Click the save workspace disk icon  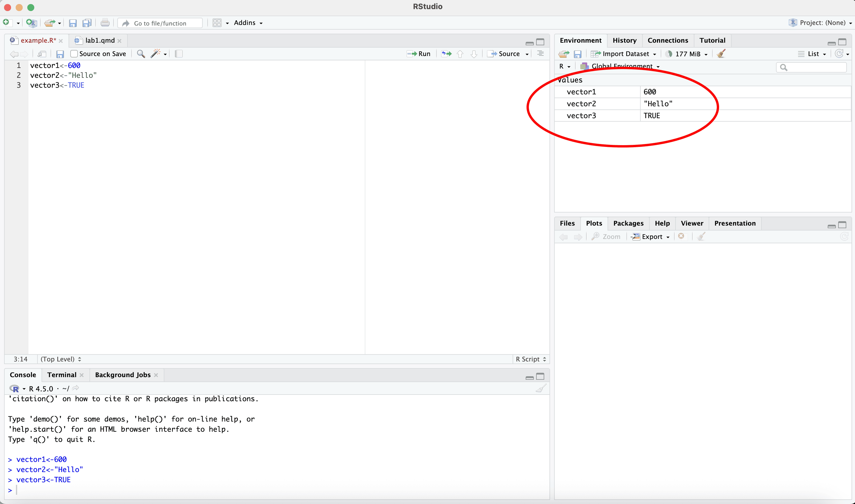point(577,54)
